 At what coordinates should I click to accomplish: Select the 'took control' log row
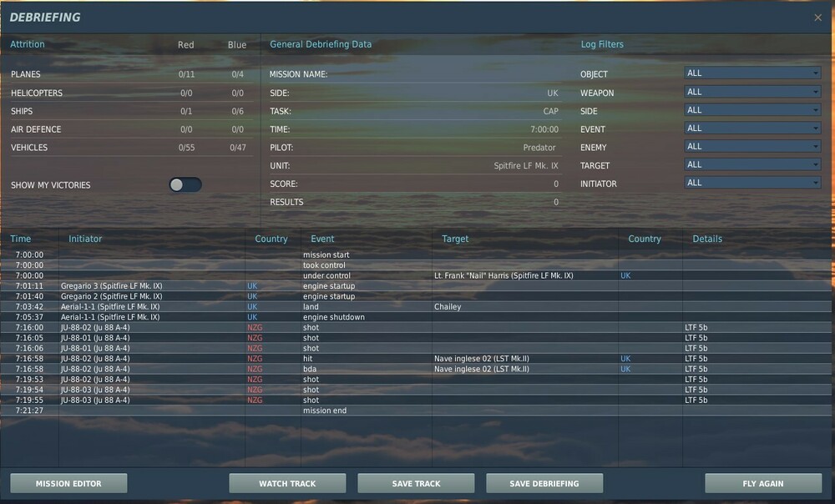(x=415, y=265)
